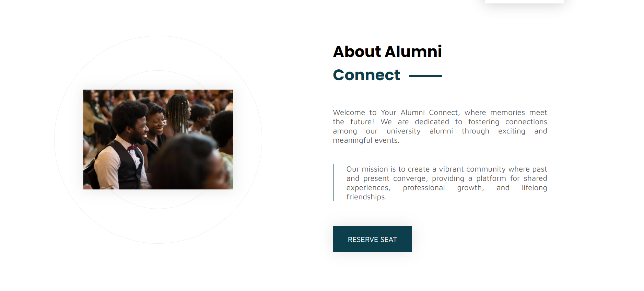
Task: Open the alumni audience photo
Action: 158,139
